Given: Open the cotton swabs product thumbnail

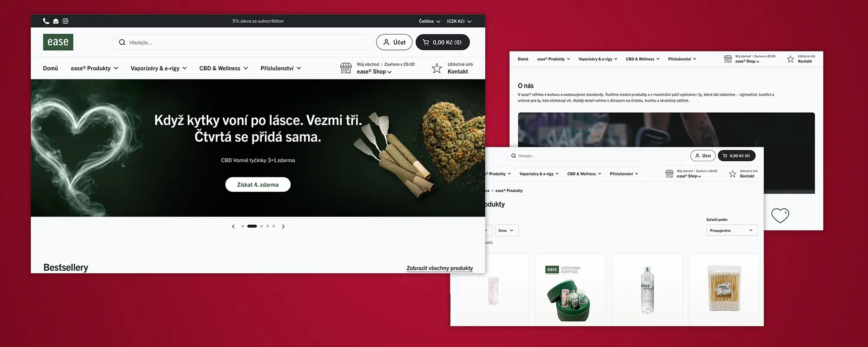Looking at the screenshot, I should [724, 291].
